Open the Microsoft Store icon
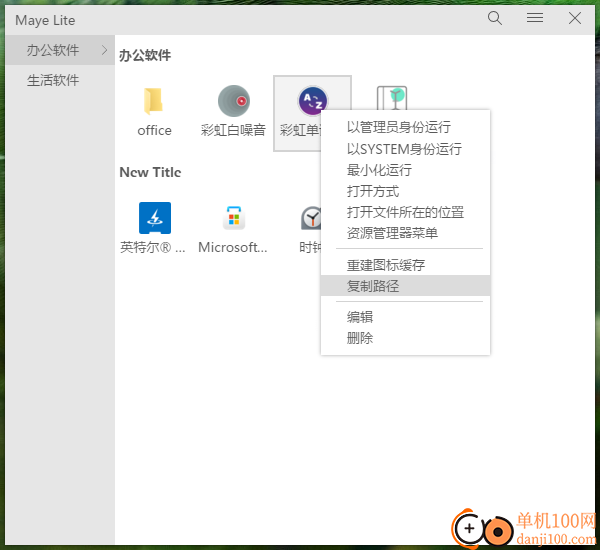Image resolution: width=600 pixels, height=550 pixels. coord(234,218)
